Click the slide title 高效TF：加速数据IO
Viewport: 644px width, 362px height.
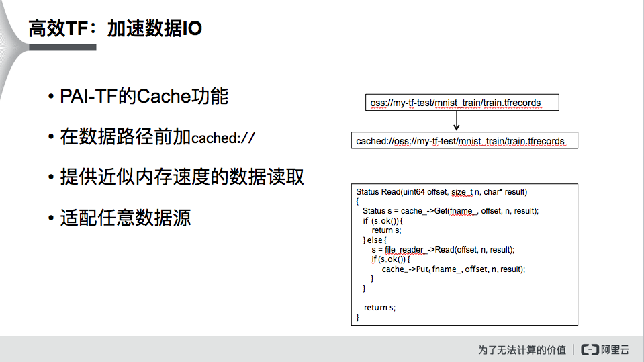point(116,28)
